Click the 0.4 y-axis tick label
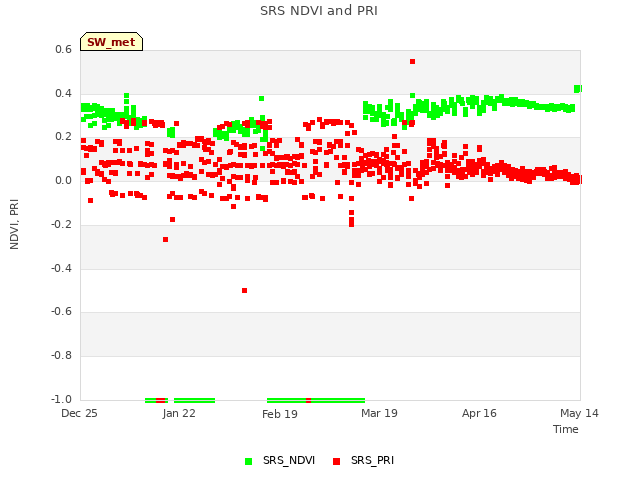This screenshot has width=640, height=480. pos(63,93)
